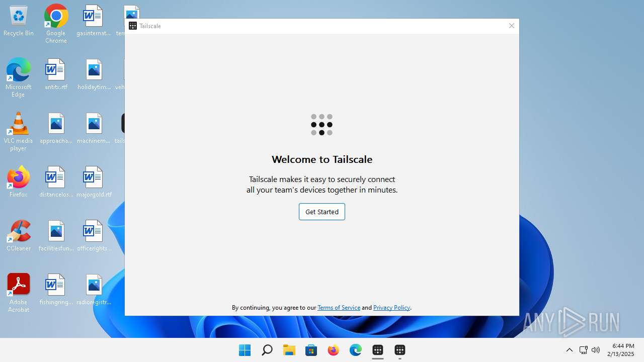The image size is (644, 362).
Task: Show hidden system tray icons
Action: tap(570, 350)
